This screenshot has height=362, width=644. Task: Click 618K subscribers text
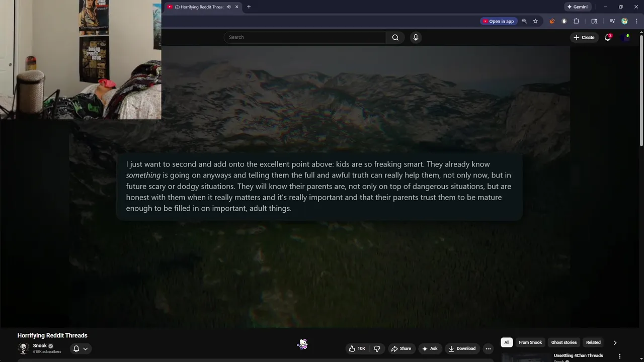(x=47, y=352)
